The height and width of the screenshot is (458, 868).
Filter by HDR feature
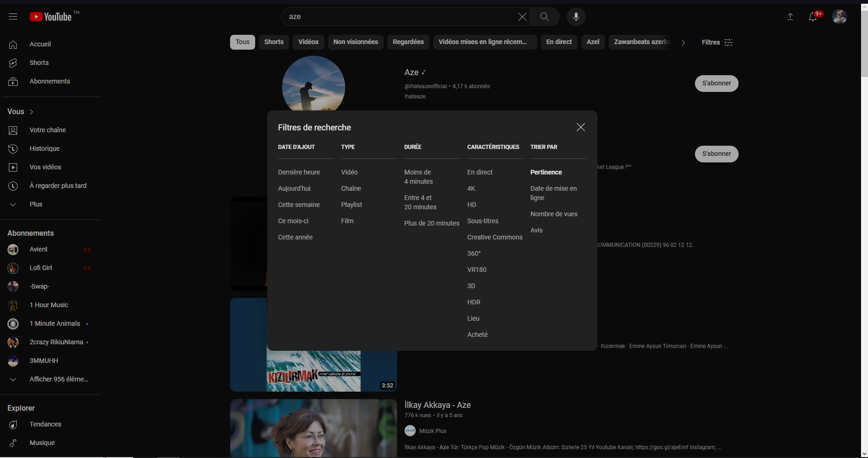click(x=474, y=302)
